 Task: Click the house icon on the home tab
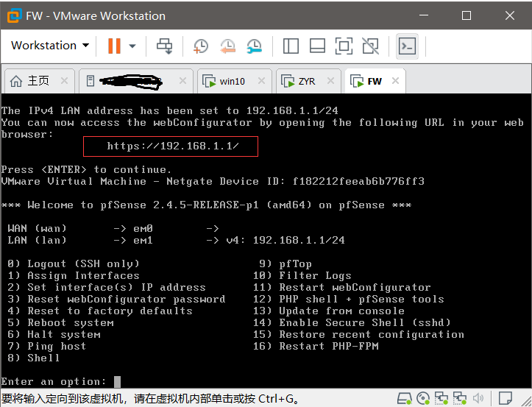[x=16, y=82]
